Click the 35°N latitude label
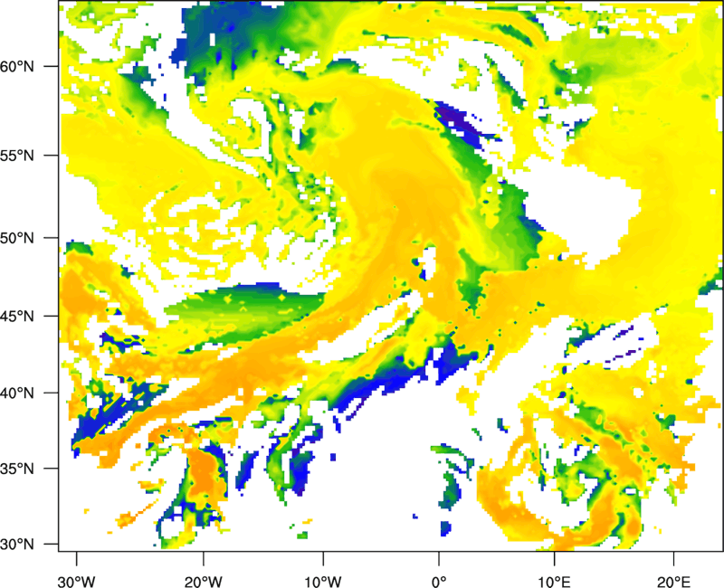 (17, 469)
